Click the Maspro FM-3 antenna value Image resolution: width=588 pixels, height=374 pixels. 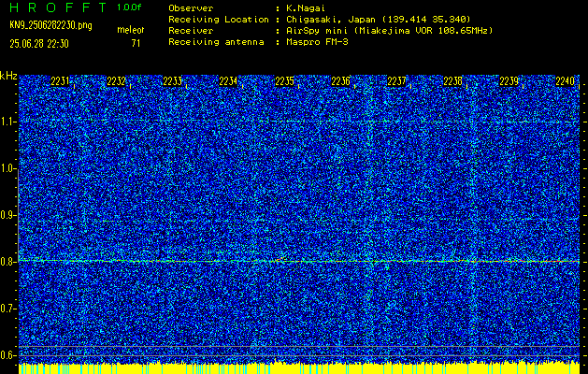317,42
